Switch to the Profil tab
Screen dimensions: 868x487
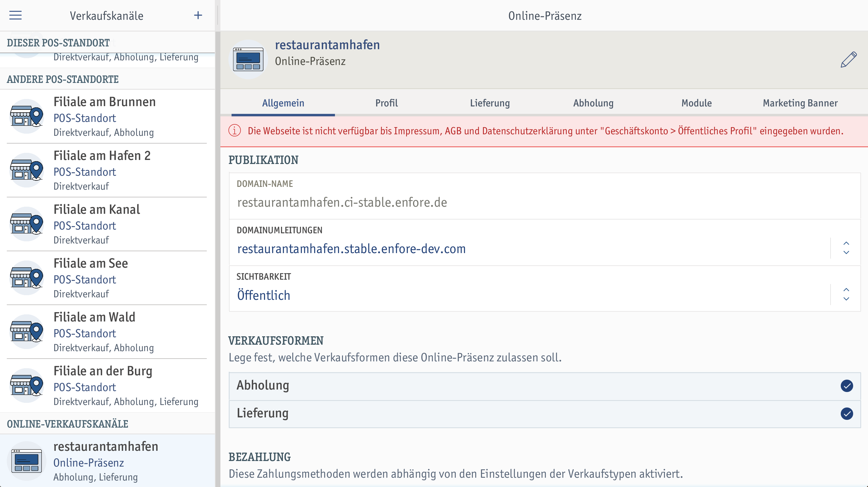[387, 103]
